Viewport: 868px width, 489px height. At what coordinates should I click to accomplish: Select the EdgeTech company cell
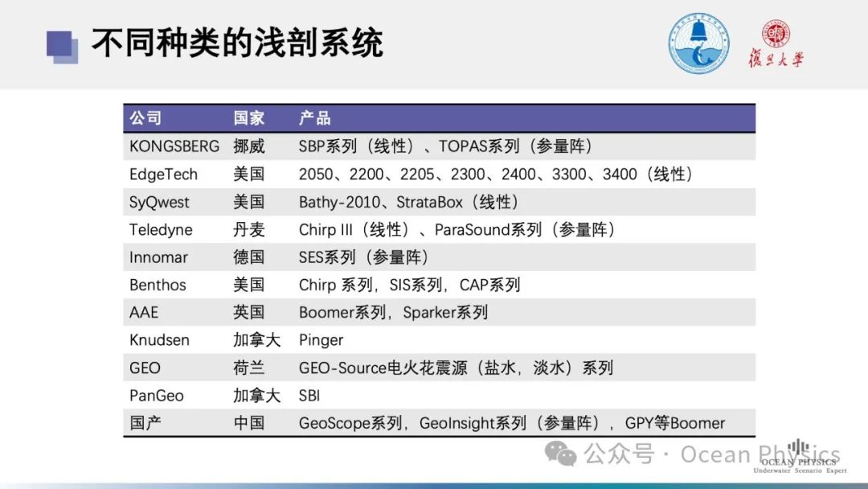(x=163, y=175)
